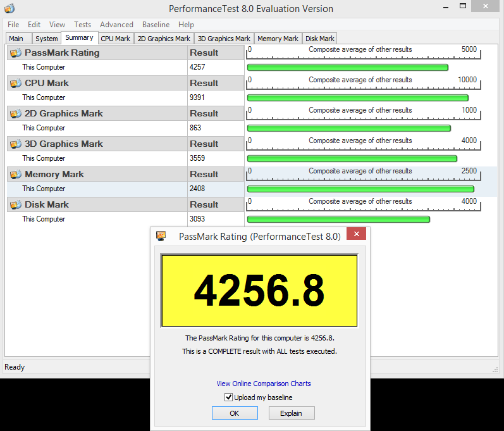Click the 3559 3D Graphics result value
Screen dimensions: 504x431
pyautogui.click(x=197, y=158)
